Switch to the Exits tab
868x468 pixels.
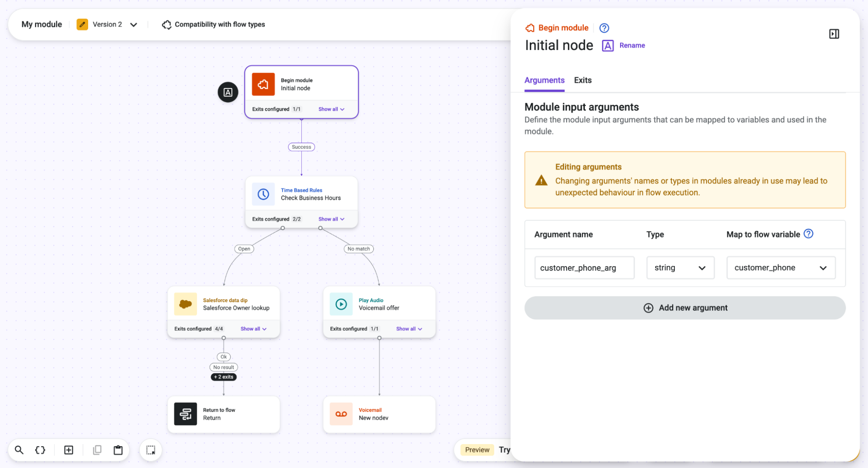tap(583, 80)
